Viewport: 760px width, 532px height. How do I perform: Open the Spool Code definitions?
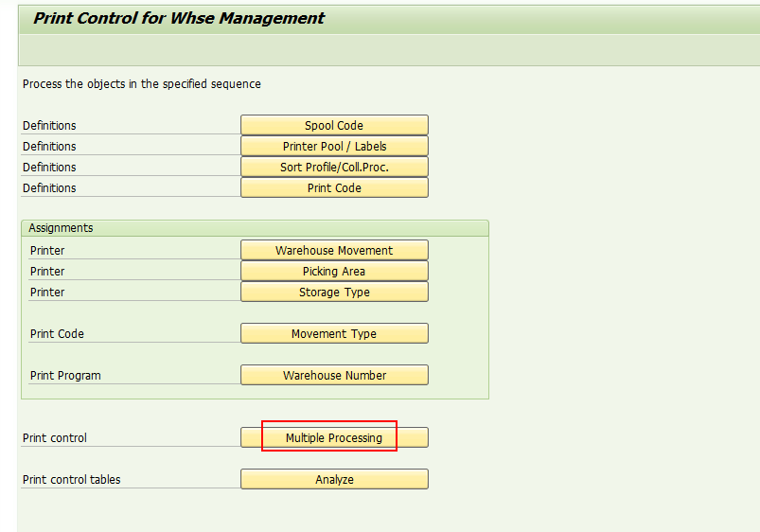334,125
